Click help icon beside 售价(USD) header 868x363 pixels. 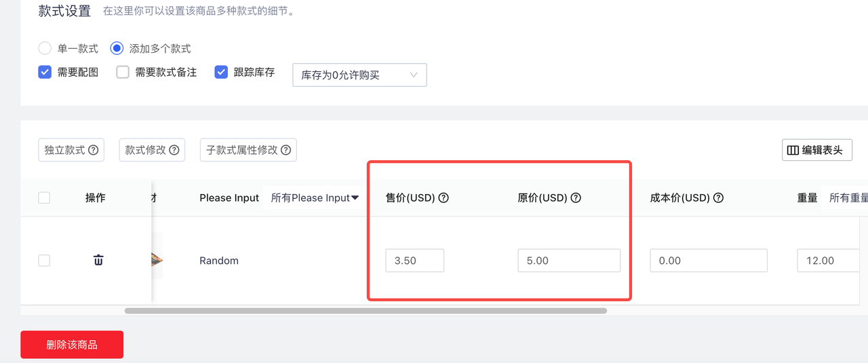[x=443, y=198]
